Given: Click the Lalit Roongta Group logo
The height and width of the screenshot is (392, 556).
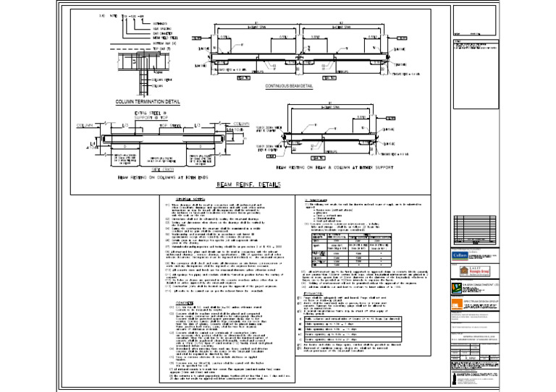Looking at the screenshot, I should click(475, 272).
